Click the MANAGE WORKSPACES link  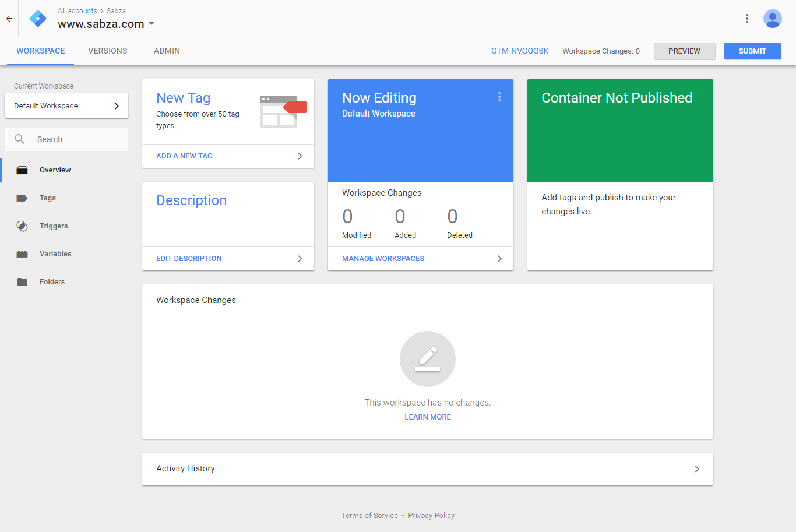tap(383, 259)
